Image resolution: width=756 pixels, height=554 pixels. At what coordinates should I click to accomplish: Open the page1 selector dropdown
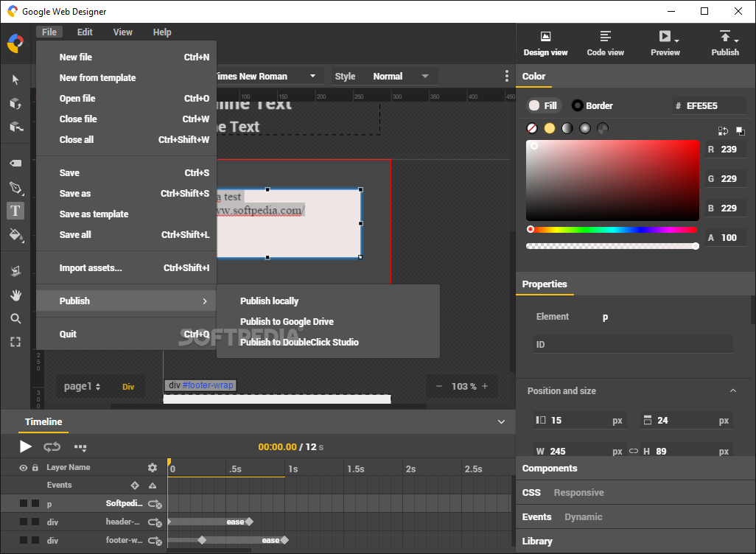82,386
